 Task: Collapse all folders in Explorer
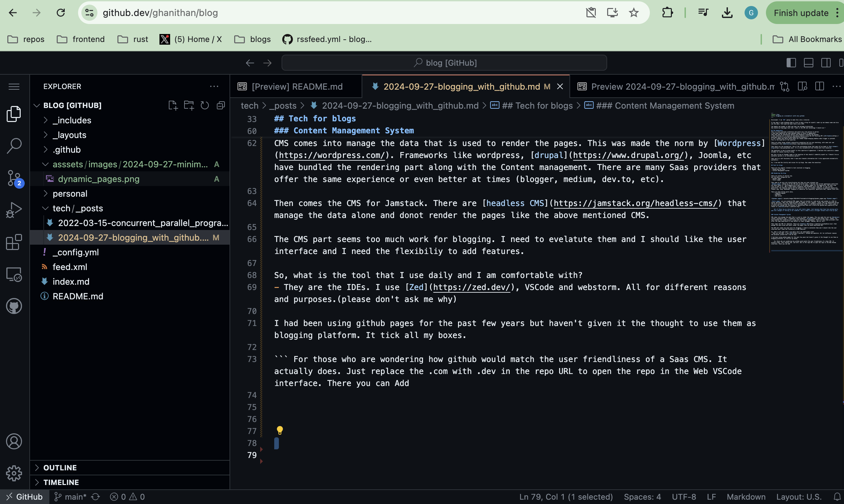click(x=221, y=105)
